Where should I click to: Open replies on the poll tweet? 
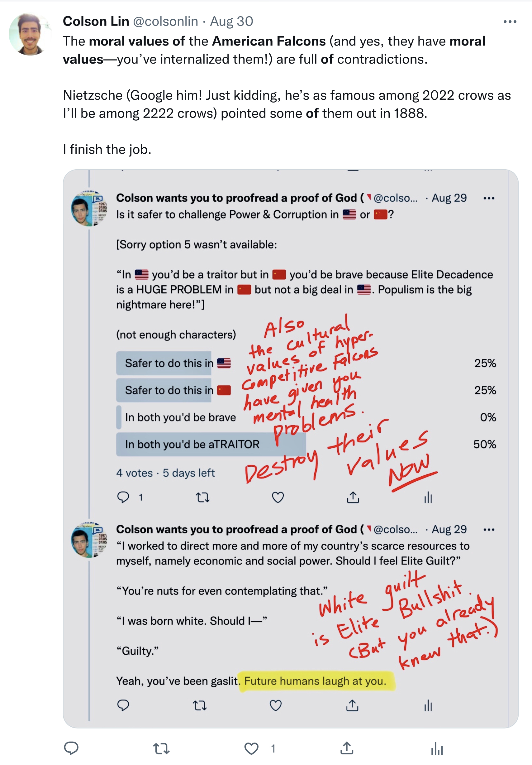(123, 497)
